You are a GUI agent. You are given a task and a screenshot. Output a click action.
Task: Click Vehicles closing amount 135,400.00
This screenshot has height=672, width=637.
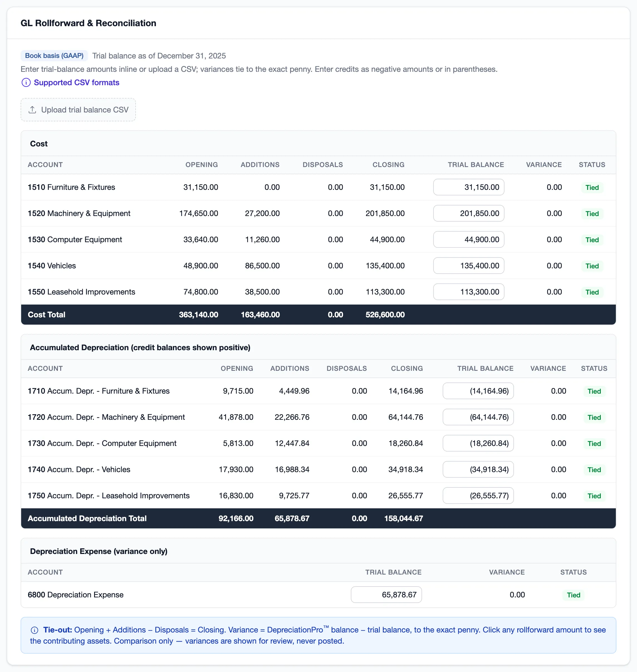385,266
